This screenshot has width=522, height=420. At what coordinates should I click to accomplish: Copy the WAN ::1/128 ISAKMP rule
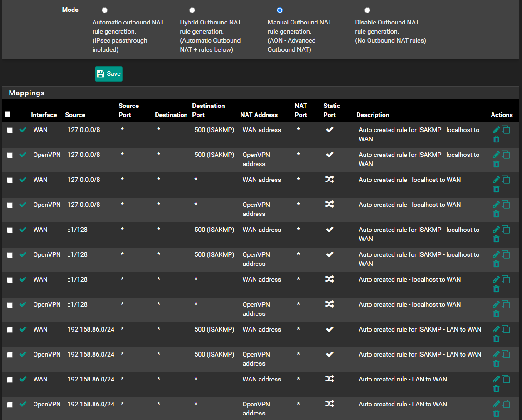[506, 230]
